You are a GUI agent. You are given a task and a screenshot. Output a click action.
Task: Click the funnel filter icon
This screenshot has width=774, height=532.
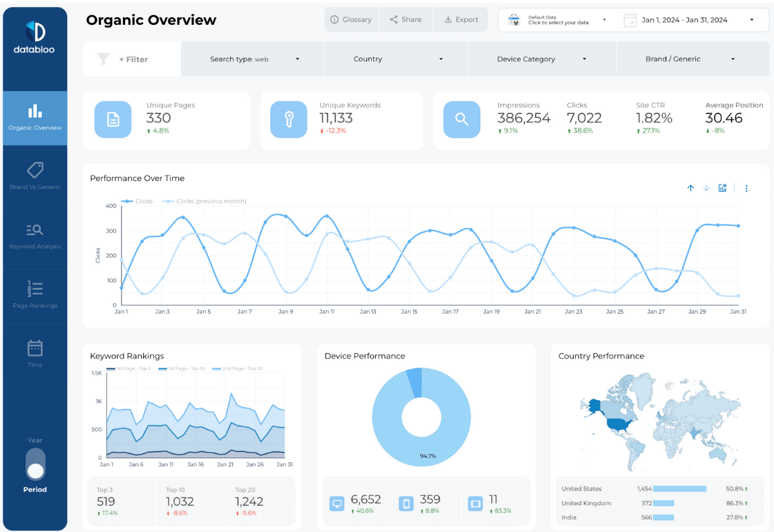(103, 59)
